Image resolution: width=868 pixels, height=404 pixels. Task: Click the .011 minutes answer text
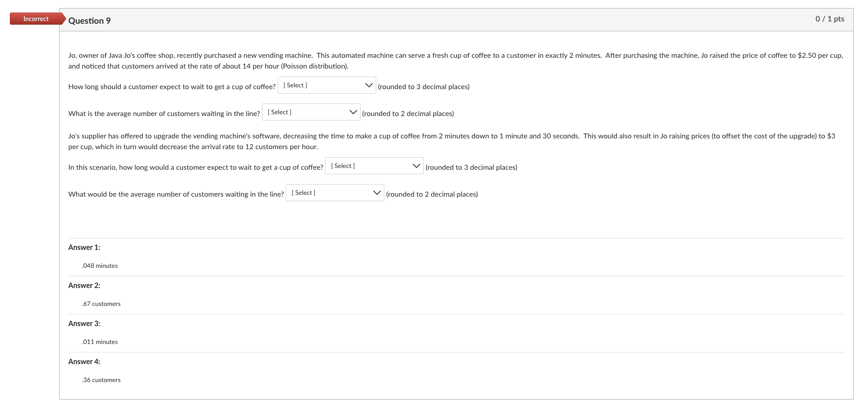(x=99, y=341)
